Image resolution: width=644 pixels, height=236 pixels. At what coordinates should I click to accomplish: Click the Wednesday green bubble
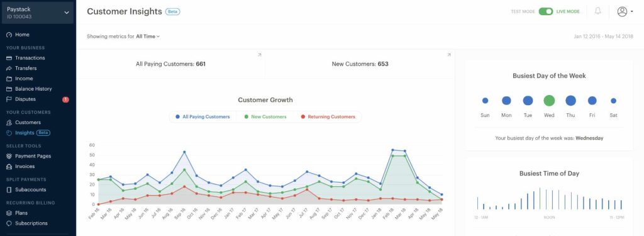pyautogui.click(x=549, y=101)
